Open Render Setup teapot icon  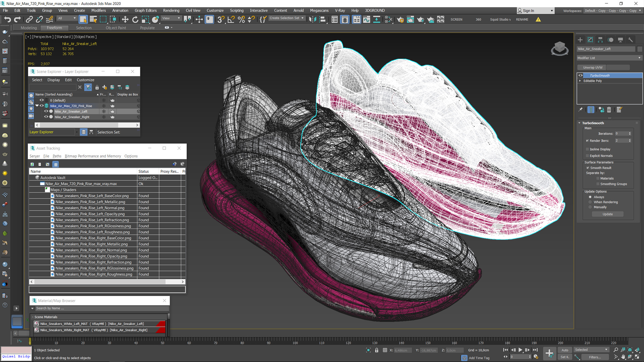(x=400, y=19)
